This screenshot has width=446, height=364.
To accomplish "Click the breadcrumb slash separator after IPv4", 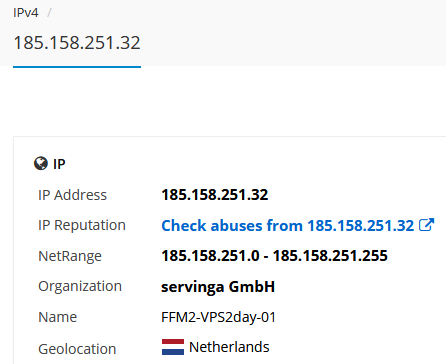I will pyautogui.click(x=49, y=13).
